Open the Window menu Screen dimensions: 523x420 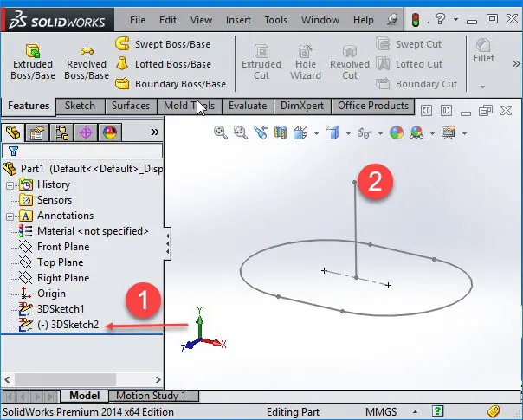click(x=320, y=20)
